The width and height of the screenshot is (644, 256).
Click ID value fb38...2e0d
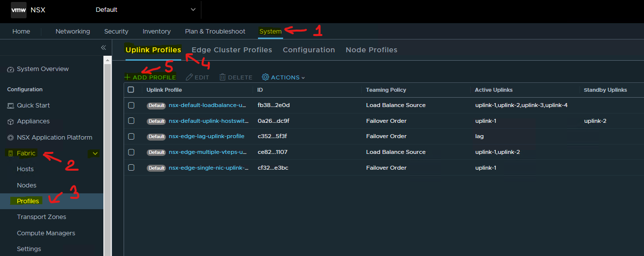pyautogui.click(x=273, y=105)
